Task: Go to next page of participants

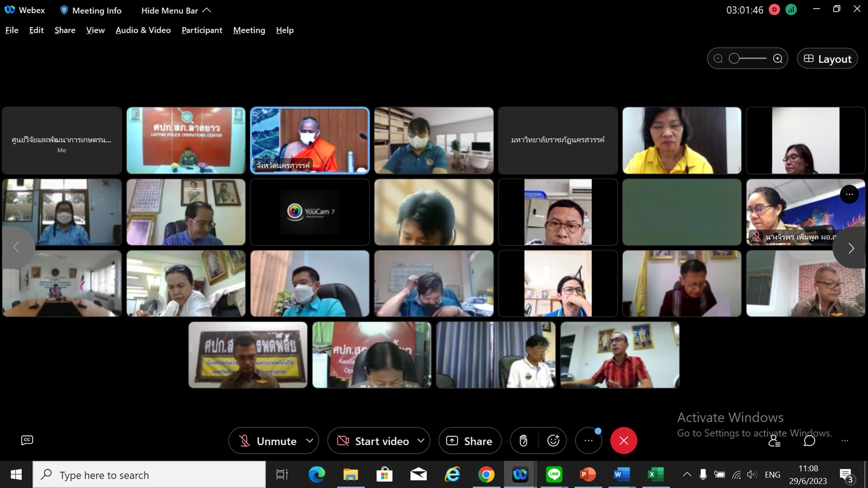Action: (851, 248)
